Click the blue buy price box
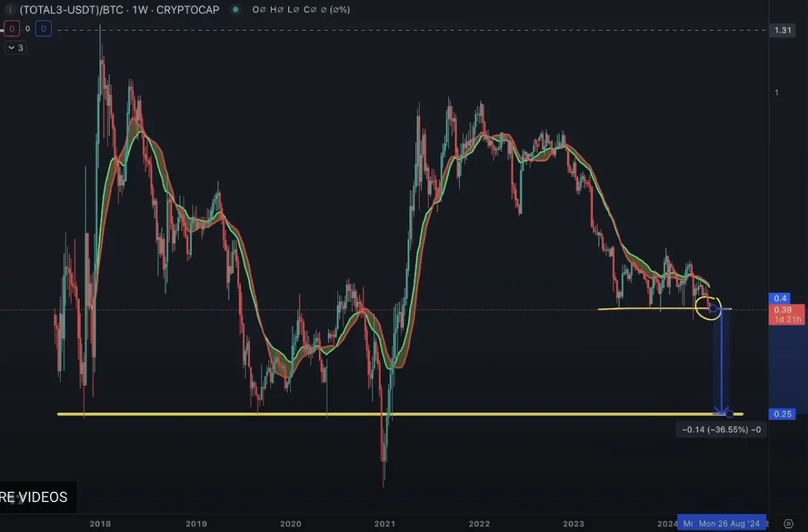808x532 pixels. click(x=43, y=29)
